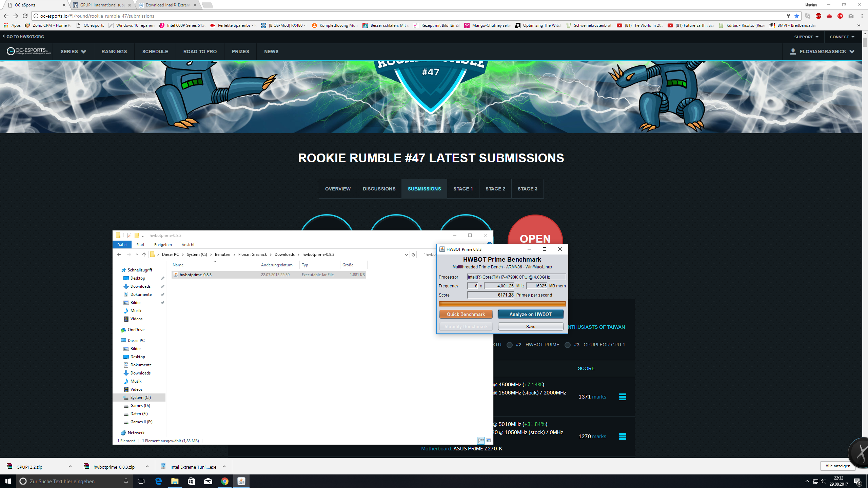Image resolution: width=868 pixels, height=488 pixels.
Task: Open hwbotprime-0.8.3.zip download options arrow
Action: pyautogui.click(x=147, y=467)
